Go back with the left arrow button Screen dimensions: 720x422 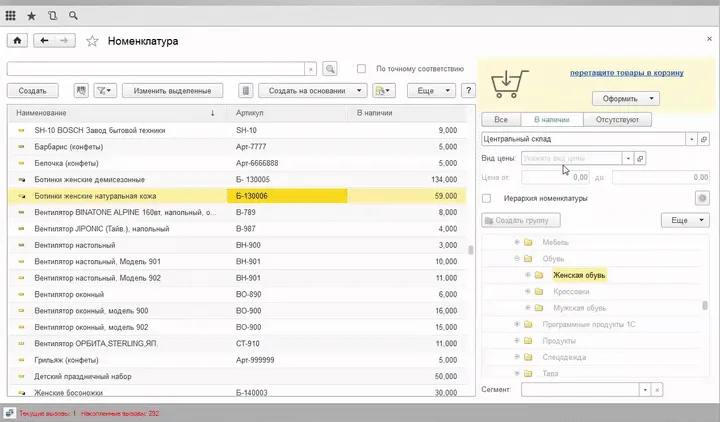coord(44,41)
